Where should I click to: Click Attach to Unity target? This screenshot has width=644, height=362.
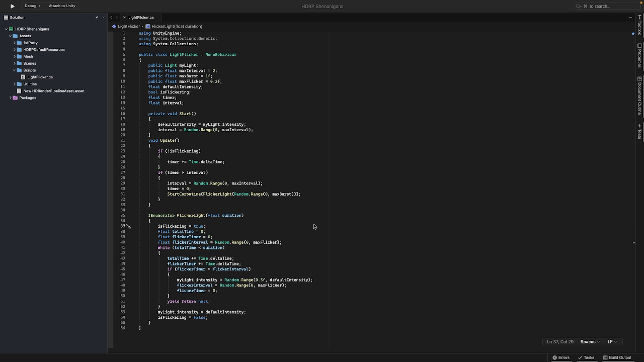(x=62, y=6)
